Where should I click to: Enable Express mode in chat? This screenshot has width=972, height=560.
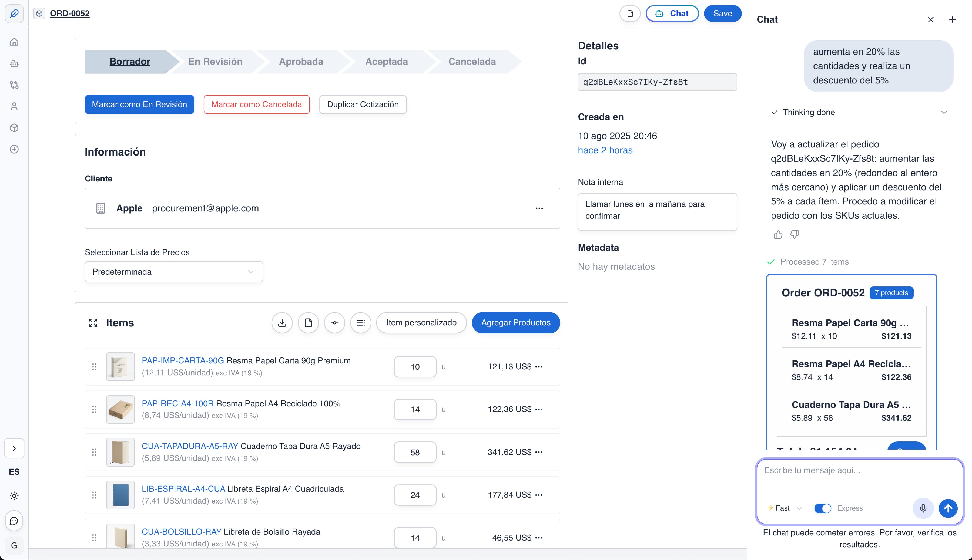click(x=823, y=508)
